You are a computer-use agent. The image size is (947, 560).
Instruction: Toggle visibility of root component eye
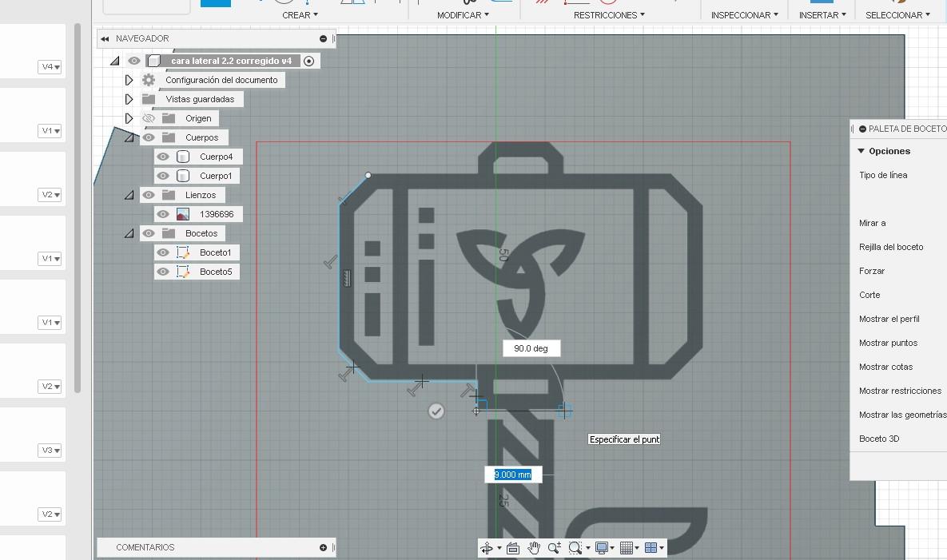[x=134, y=61]
